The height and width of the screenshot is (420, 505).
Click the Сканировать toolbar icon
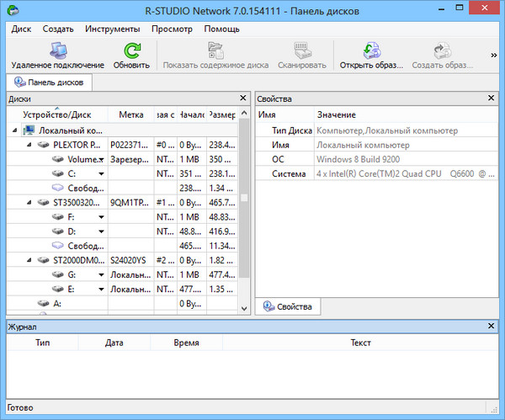pyautogui.click(x=302, y=51)
